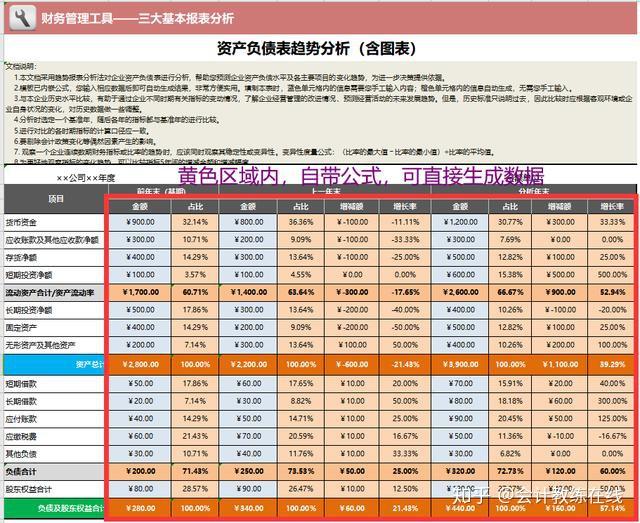Select the ¥2,800.00 total assets cell

(x=140, y=364)
